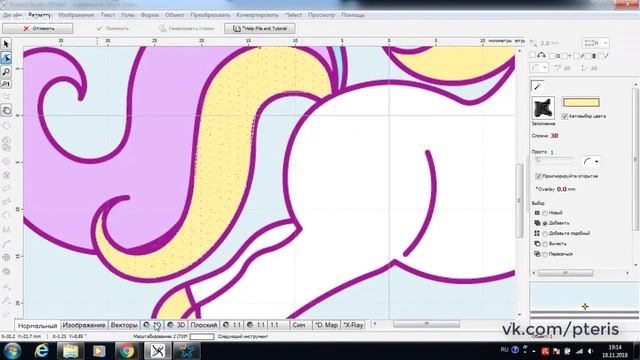Click the Применить apply button

click(113, 29)
